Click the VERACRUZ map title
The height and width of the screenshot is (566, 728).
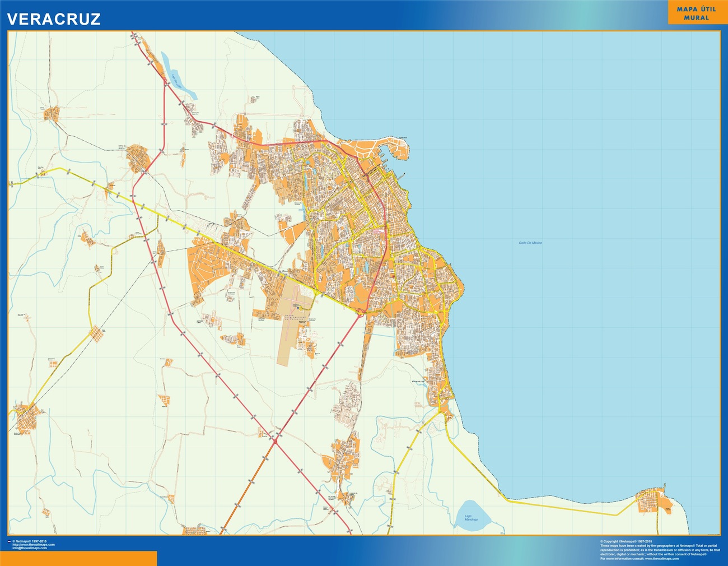point(54,19)
